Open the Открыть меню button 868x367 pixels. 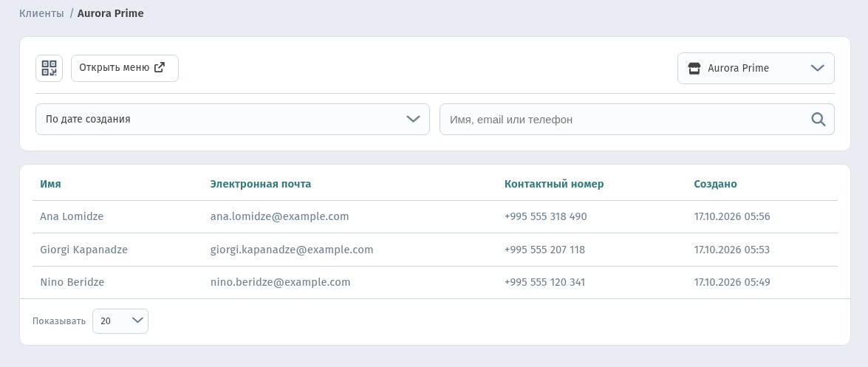pos(125,68)
